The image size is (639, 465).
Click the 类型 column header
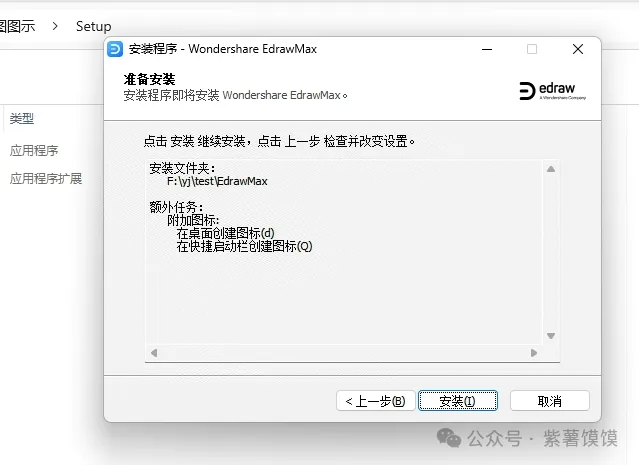click(21, 118)
